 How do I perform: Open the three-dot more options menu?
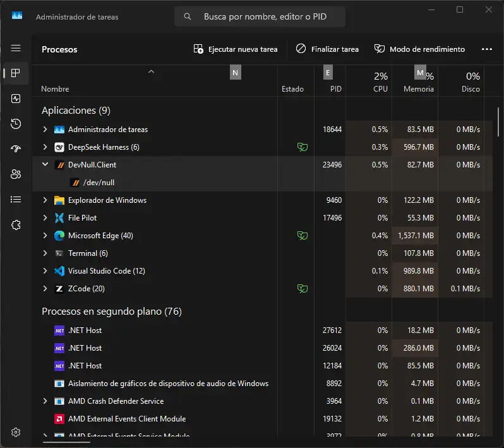click(487, 49)
